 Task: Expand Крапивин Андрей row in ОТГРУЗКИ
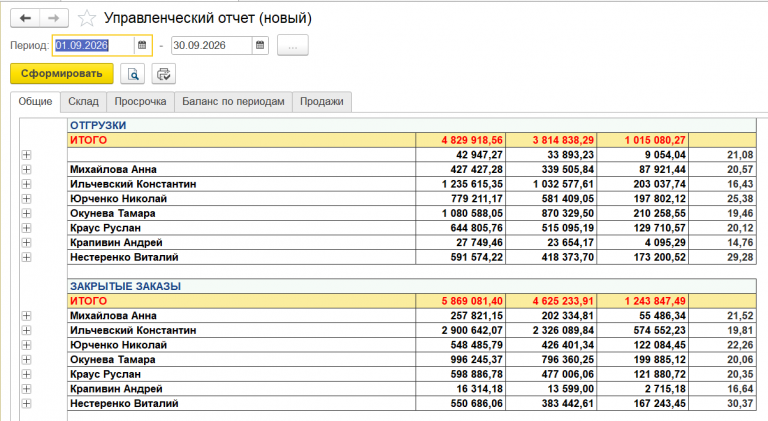[x=26, y=243]
